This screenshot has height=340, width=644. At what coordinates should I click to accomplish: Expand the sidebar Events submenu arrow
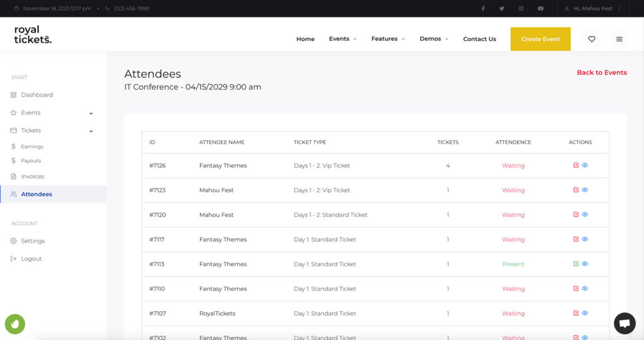91,113
